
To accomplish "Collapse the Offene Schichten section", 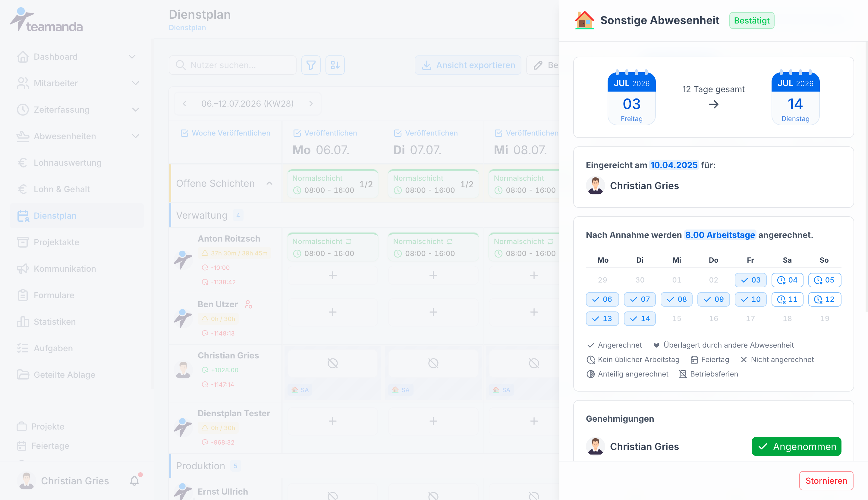I will [x=269, y=183].
